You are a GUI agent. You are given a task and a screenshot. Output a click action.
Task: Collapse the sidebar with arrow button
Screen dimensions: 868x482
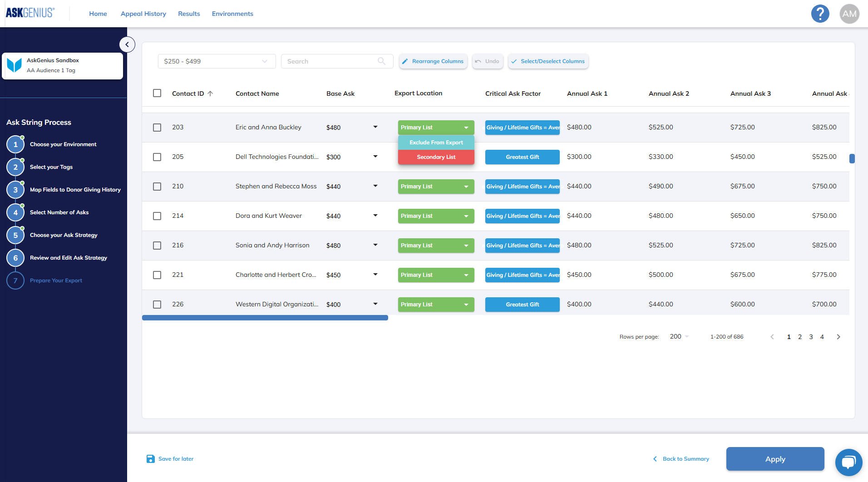[127, 44]
